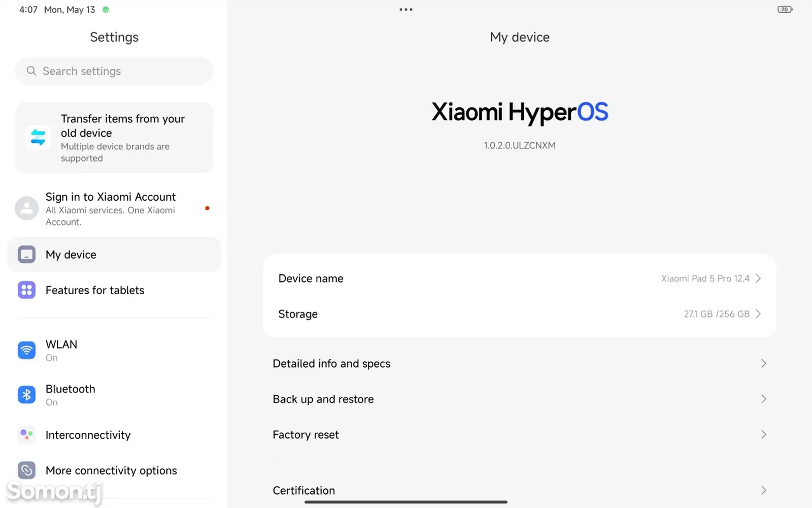Viewport: 812px width, 508px height.
Task: Focus the Search settings field
Action: [114, 71]
